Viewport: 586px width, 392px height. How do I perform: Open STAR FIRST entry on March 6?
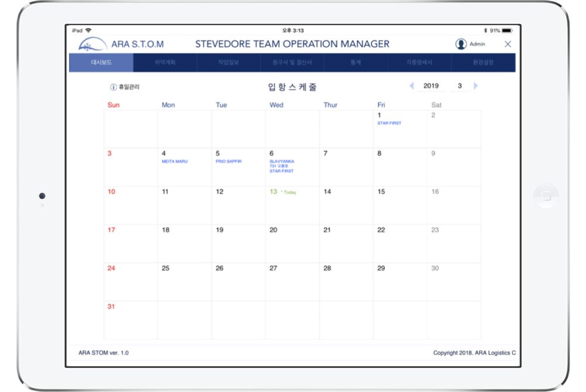(281, 171)
